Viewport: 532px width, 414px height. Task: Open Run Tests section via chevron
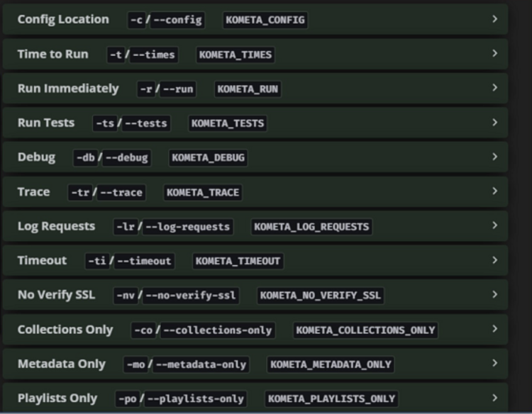495,123
